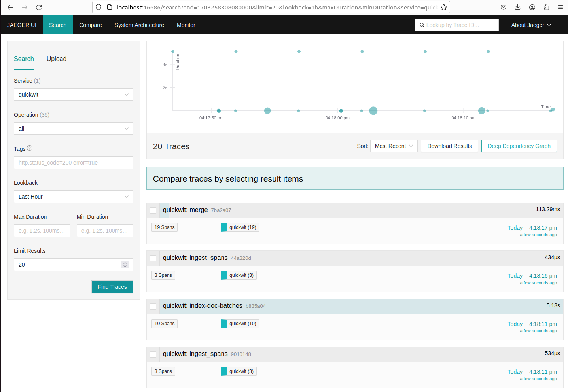Open the Firefox account menu
This screenshot has height=392, width=568.
click(x=532, y=7)
